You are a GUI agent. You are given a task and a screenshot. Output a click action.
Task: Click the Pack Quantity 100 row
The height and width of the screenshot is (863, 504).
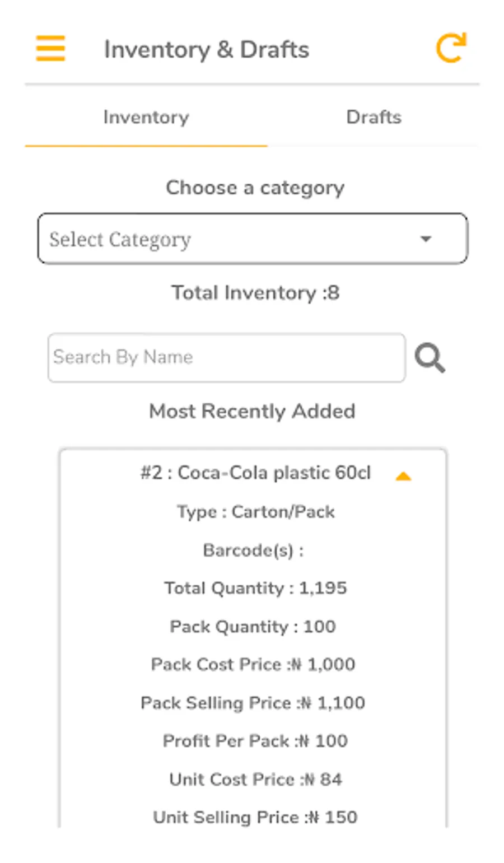pyautogui.click(x=253, y=626)
